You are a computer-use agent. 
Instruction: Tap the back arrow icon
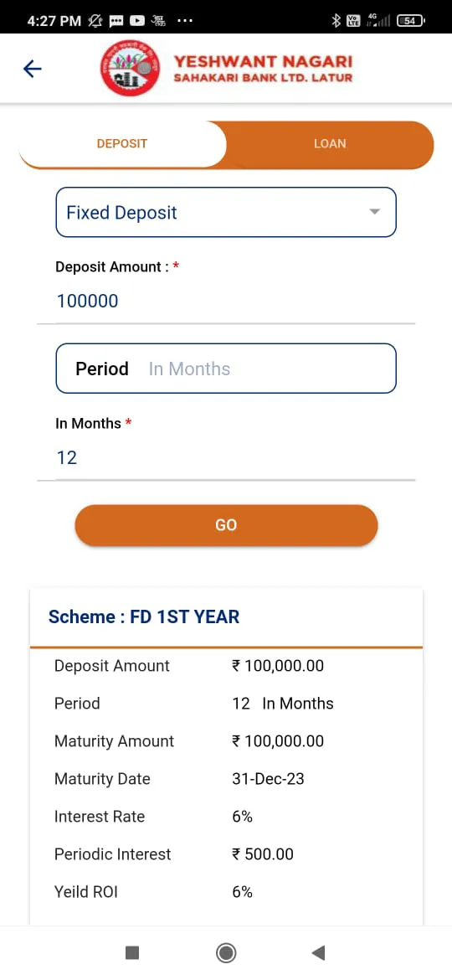coord(32,69)
